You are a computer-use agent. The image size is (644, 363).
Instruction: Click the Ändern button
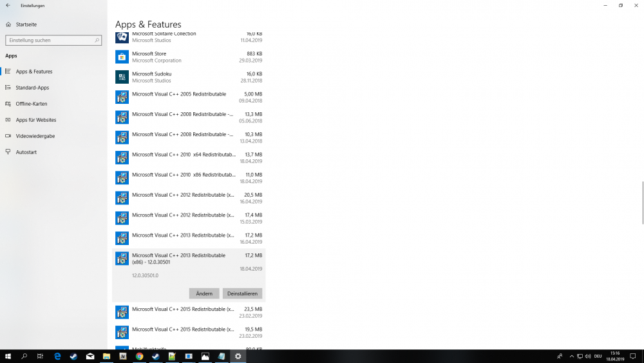click(204, 293)
